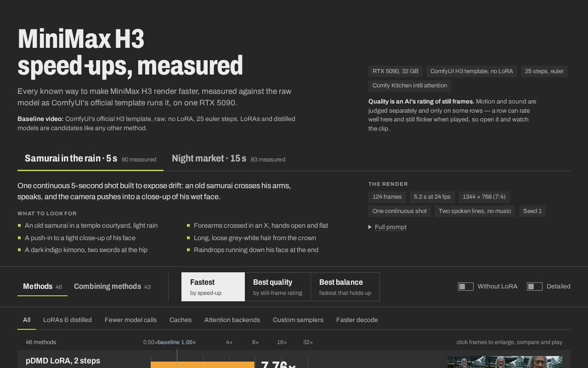Image resolution: width=588 pixels, height=368 pixels.
Task: Click the 25 steps, euler tag
Action: pyautogui.click(x=544, y=71)
